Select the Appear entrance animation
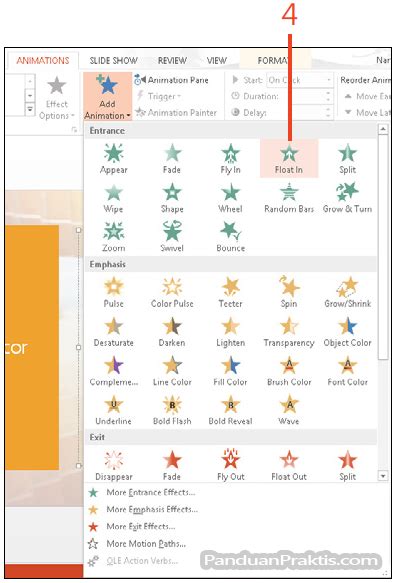 pyautogui.click(x=113, y=159)
